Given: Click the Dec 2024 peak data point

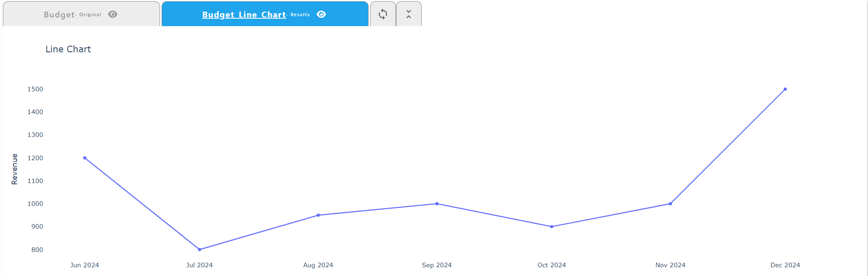Looking at the screenshot, I should tap(785, 89).
